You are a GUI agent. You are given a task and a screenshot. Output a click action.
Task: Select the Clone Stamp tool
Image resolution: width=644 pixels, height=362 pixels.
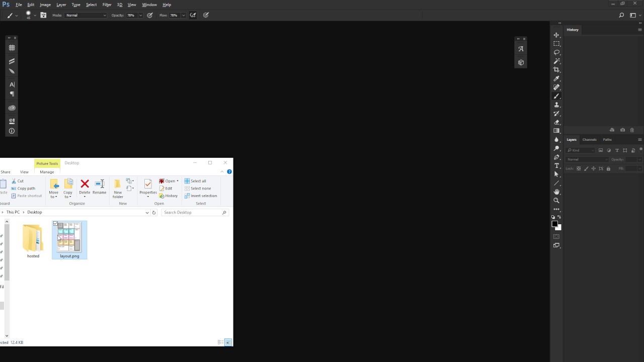[x=556, y=105]
